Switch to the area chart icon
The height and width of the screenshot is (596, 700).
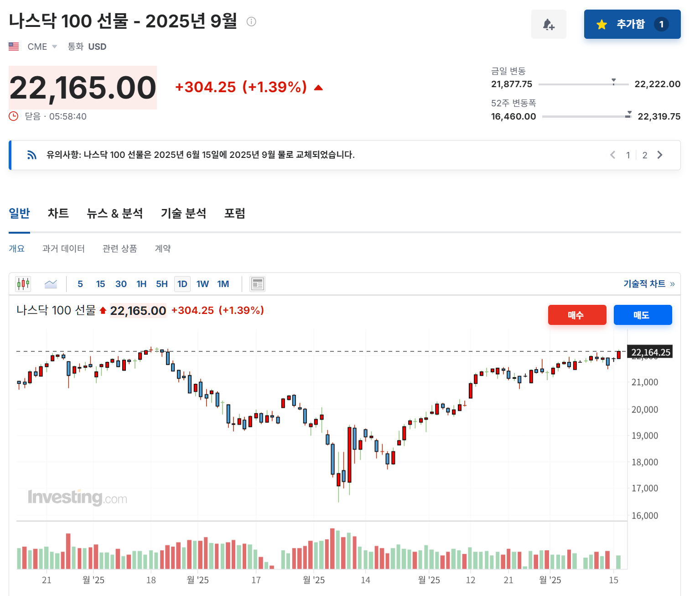click(51, 283)
